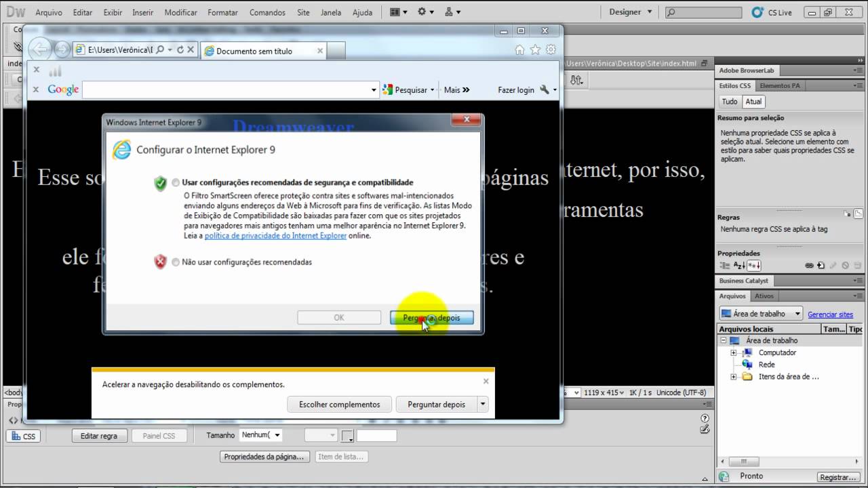Collapse Área de trabalho root node

tap(724, 341)
